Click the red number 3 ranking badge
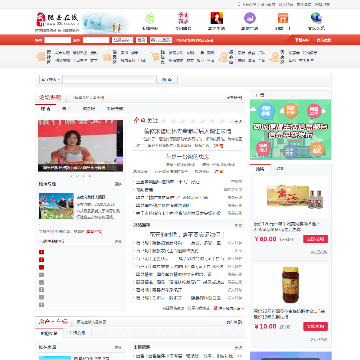Screen dimensions: 360x360 point(41,267)
